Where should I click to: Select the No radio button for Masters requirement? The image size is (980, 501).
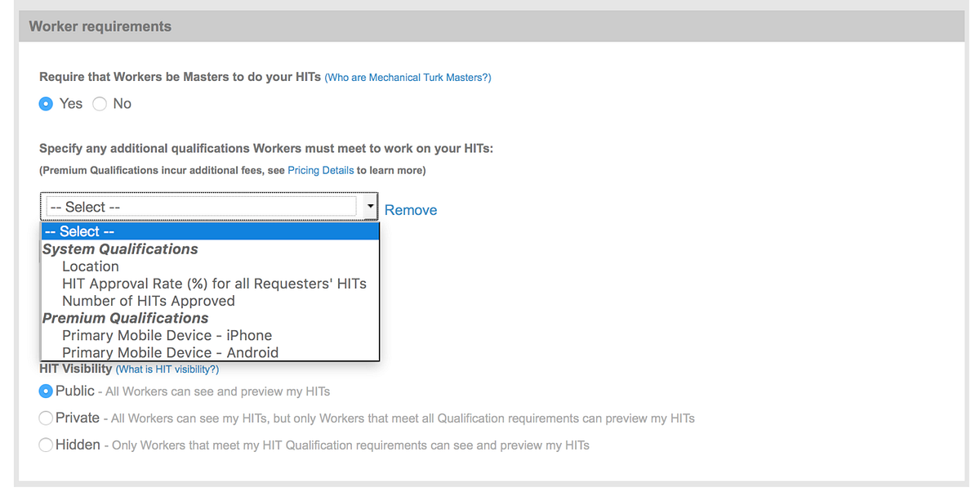click(x=99, y=104)
